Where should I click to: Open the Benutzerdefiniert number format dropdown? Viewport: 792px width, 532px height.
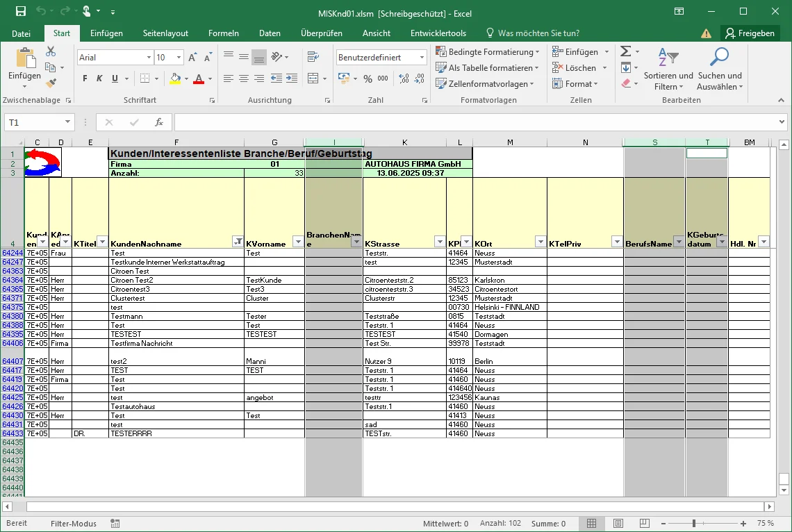[x=422, y=58]
